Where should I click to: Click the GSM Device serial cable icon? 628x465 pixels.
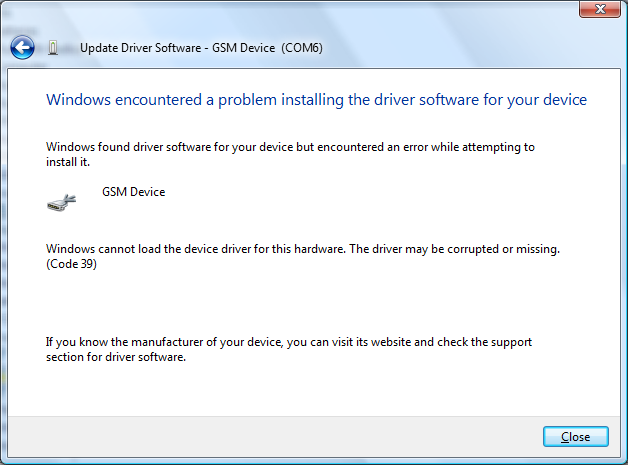click(x=62, y=202)
